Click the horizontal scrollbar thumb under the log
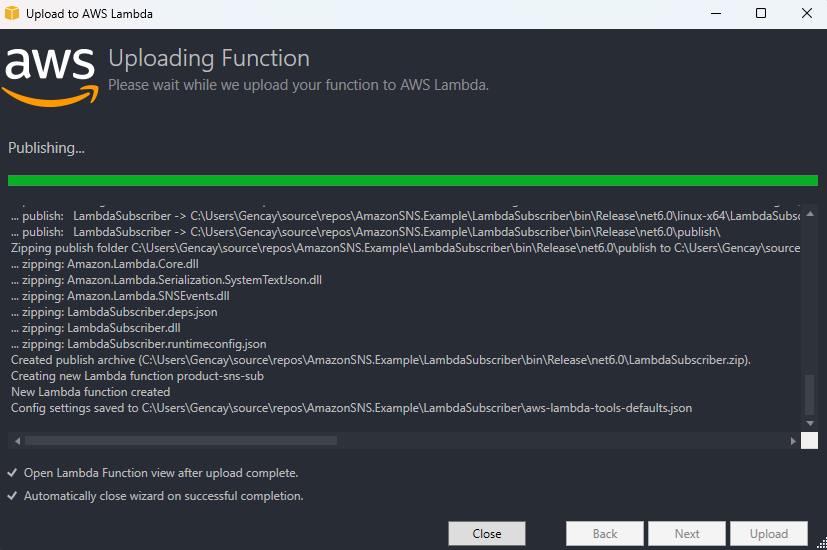This screenshot has height=550, width=827. click(180, 440)
